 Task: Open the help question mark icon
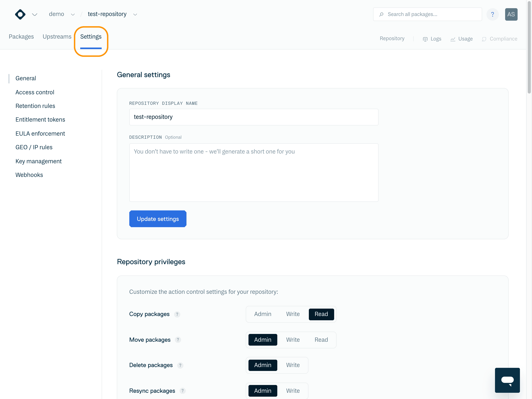pyautogui.click(x=492, y=14)
